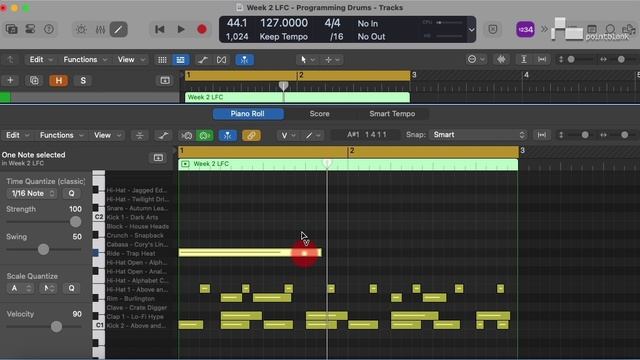Start playback with Play button
This screenshot has height=360, width=640.
point(181,29)
